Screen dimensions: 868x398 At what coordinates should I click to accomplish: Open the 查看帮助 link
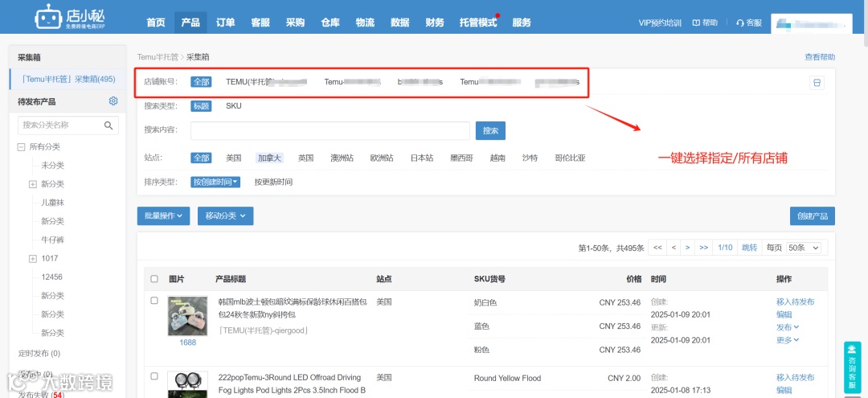pos(820,57)
